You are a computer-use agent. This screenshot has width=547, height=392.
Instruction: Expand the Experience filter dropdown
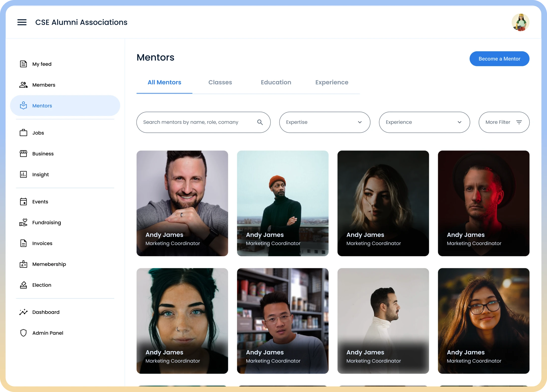point(424,122)
